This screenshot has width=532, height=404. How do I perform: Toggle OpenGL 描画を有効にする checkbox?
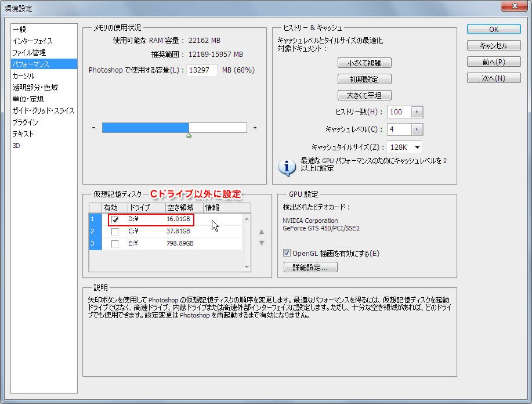[x=287, y=253]
